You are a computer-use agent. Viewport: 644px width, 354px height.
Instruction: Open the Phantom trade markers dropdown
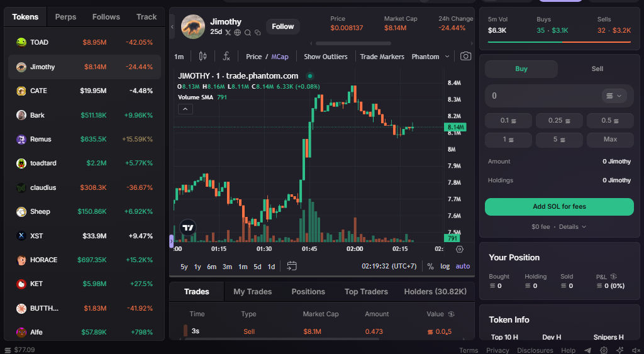click(x=430, y=57)
